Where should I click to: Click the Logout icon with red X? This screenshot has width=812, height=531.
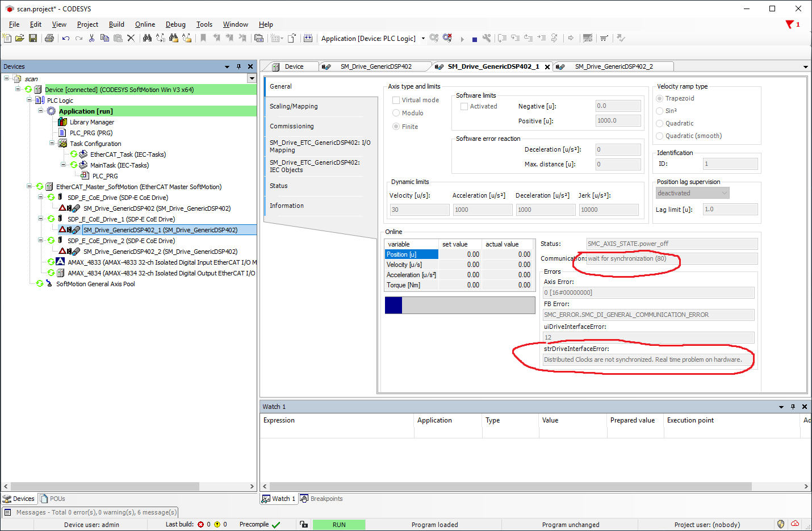[447, 38]
